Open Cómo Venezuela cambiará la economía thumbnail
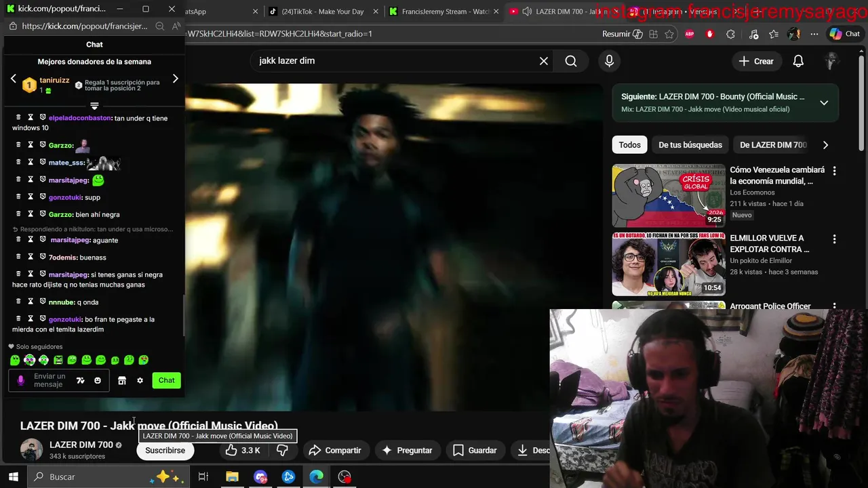 pyautogui.click(x=668, y=196)
